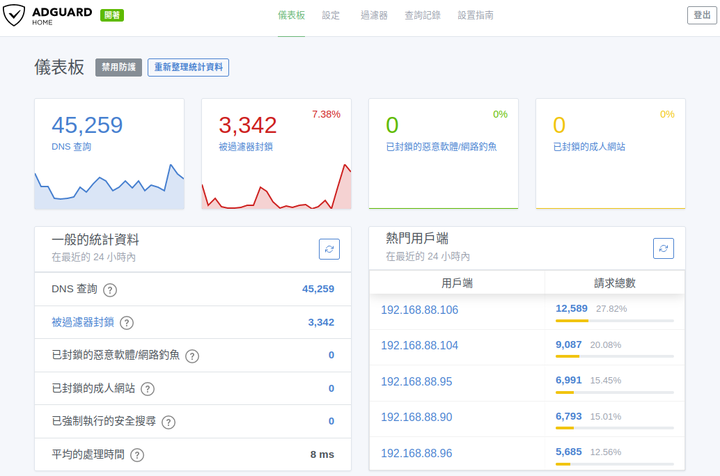Image resolution: width=720 pixels, height=476 pixels.
Task: Click the 3,342 value in statistics table
Action: (x=321, y=322)
